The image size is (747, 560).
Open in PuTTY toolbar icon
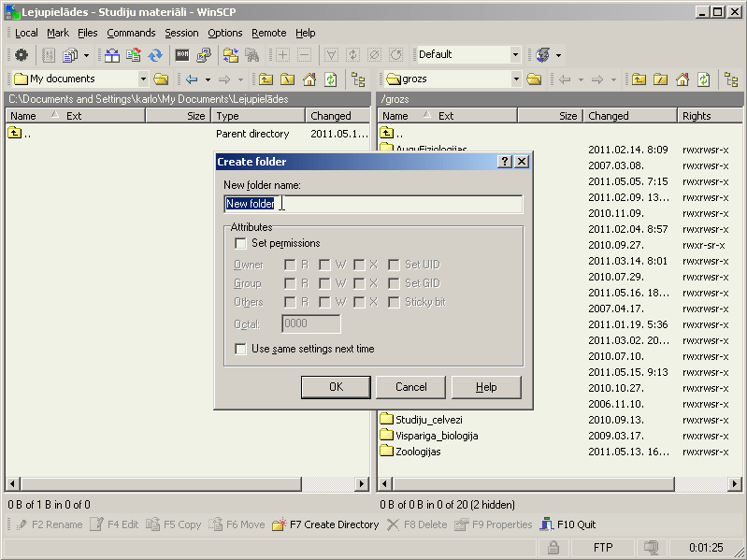coord(204,55)
